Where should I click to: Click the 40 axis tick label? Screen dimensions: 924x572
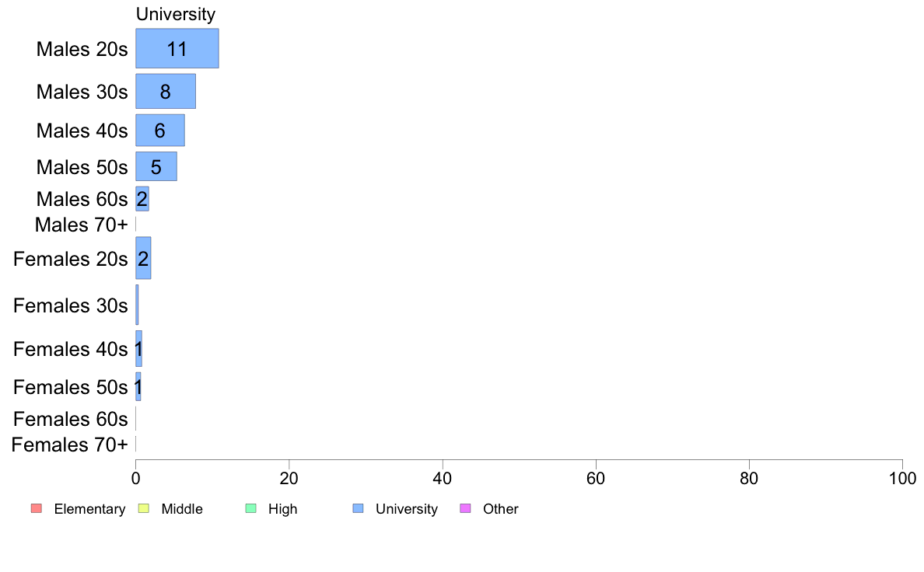[x=443, y=478]
